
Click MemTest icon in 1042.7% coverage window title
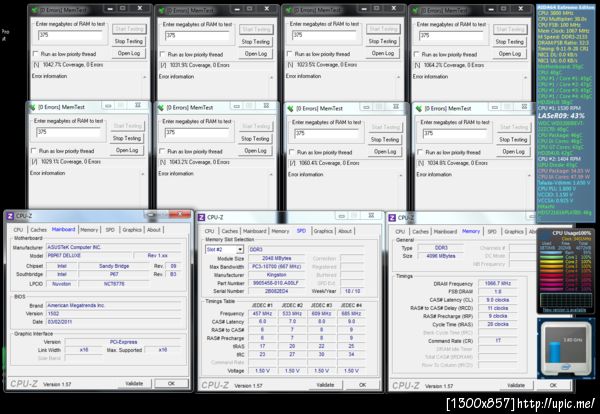point(35,10)
